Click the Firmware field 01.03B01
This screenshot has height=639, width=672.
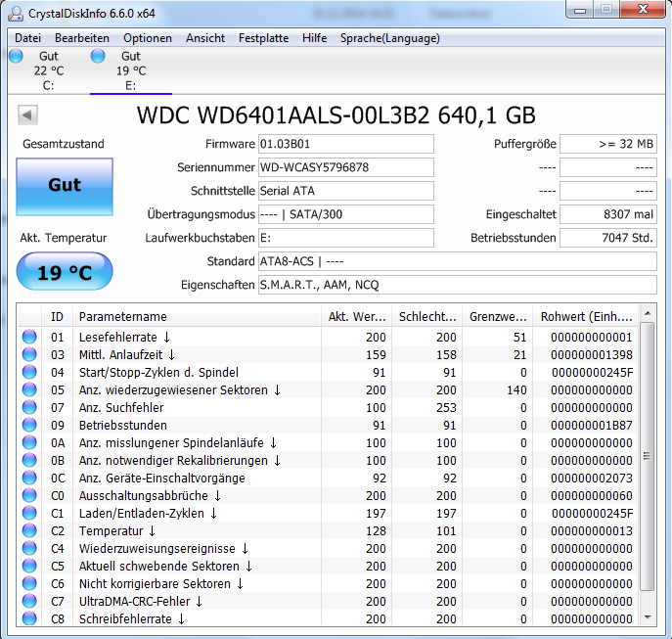click(346, 144)
